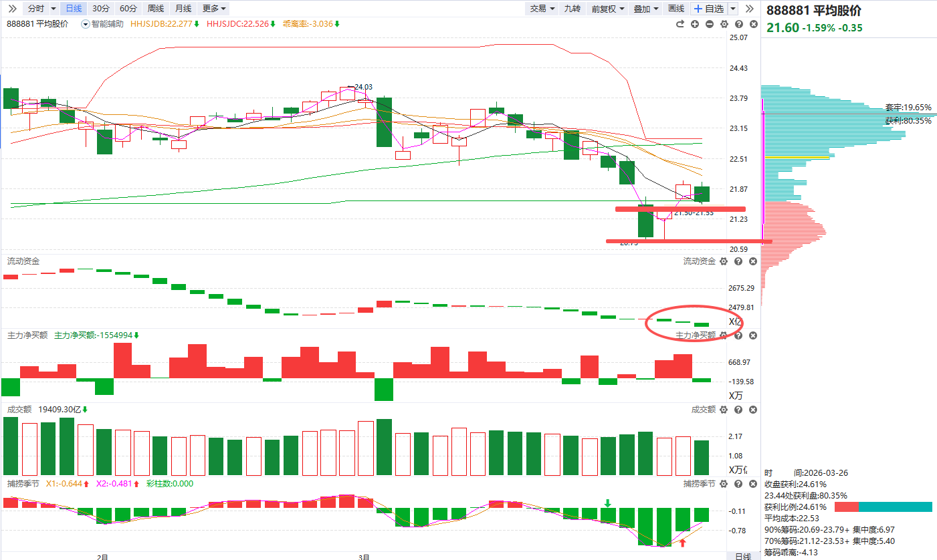Open the 更多 periods dropdown
This screenshot has width=937, height=560.
(x=215, y=9)
